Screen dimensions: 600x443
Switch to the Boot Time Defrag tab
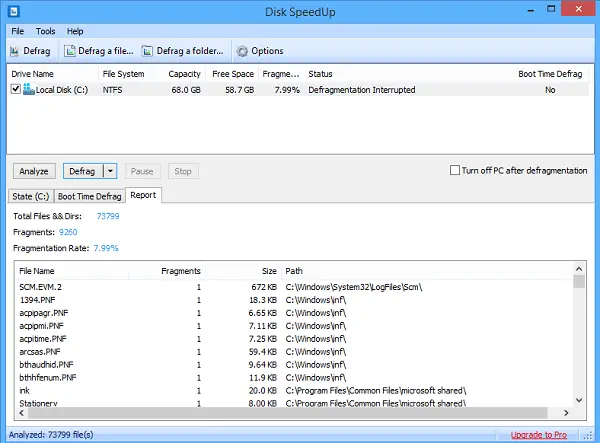90,197
